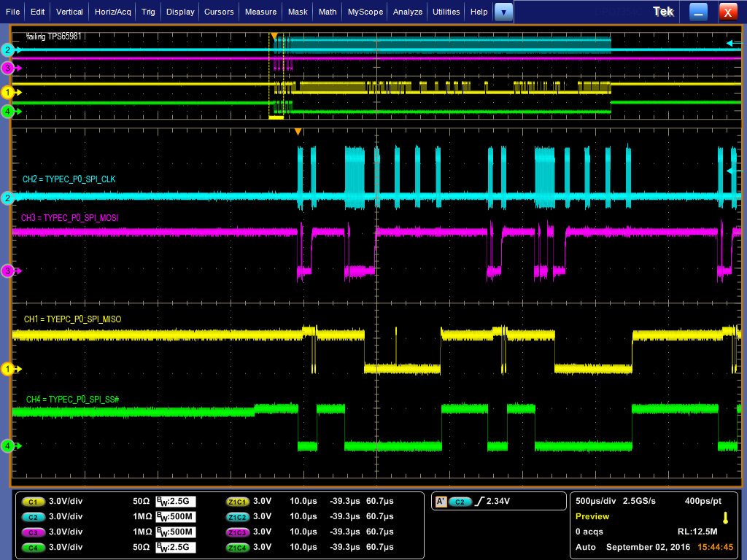The height and width of the screenshot is (560, 747).
Task: Click the orange trigger position marker above zoom window
Action: pos(298,131)
